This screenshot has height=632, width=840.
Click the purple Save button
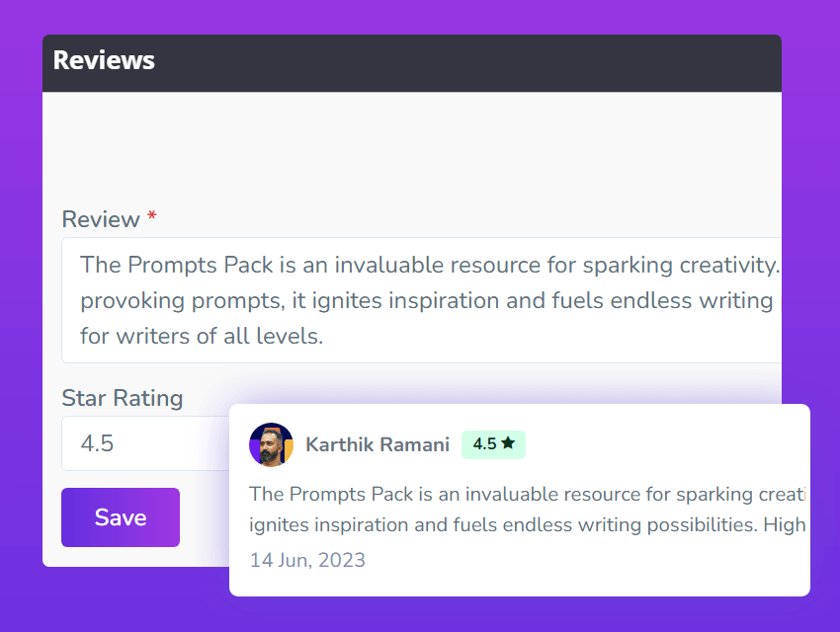121,517
